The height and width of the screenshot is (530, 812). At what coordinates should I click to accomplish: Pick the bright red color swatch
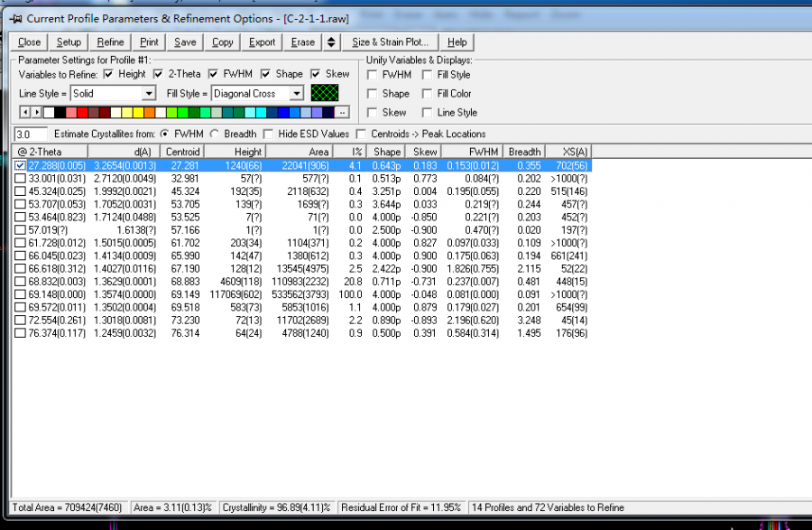pyautogui.click(x=82, y=113)
